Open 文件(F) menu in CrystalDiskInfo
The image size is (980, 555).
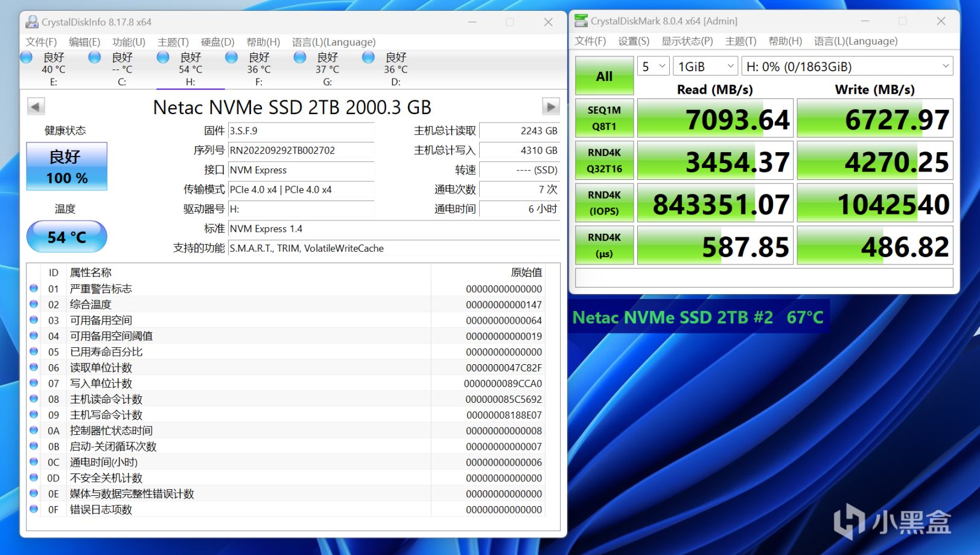41,42
